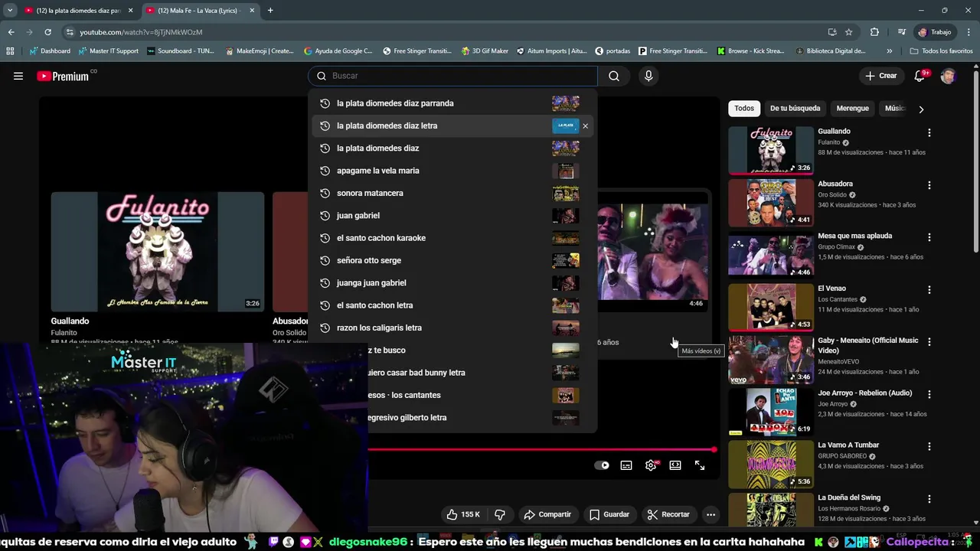980x551 pixels.
Task: Open options for El Venao video
Action: point(929,290)
